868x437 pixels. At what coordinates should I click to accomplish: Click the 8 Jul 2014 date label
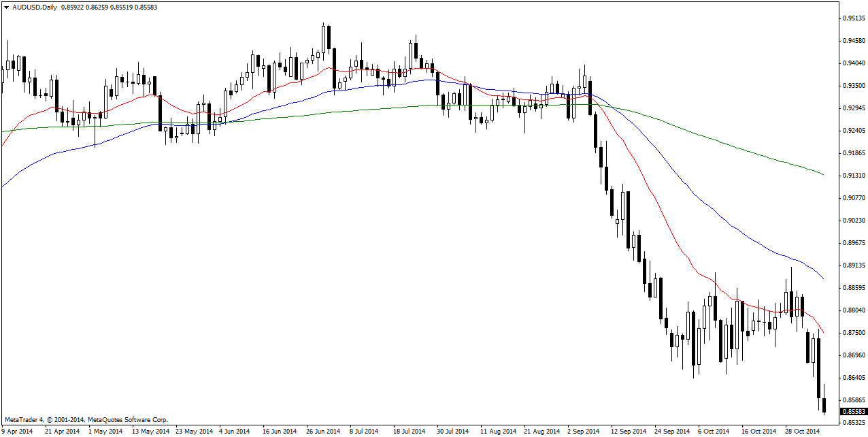[365, 432]
